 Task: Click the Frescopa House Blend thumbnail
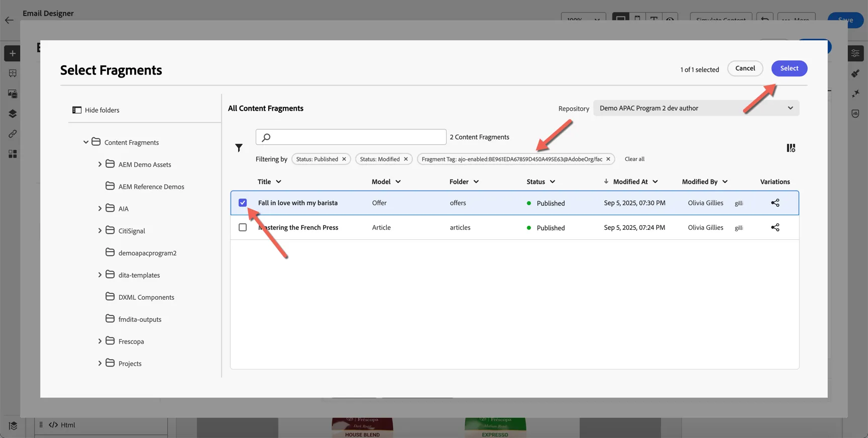(x=362, y=428)
